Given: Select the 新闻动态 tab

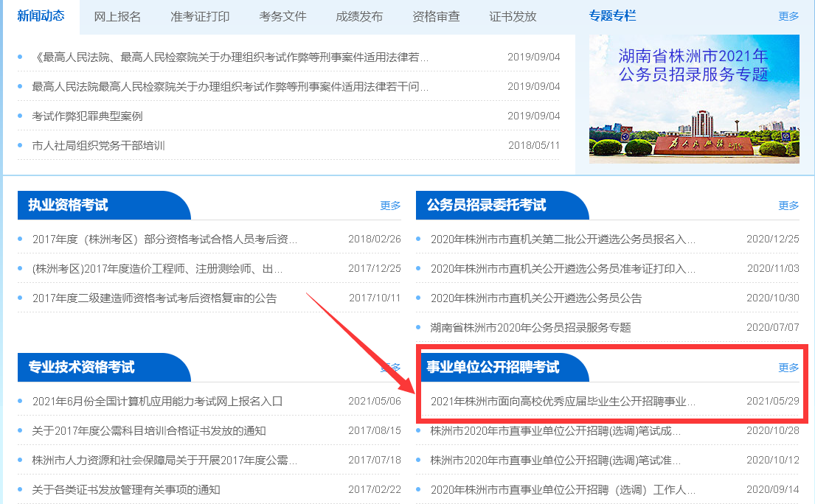Looking at the screenshot, I should pyautogui.click(x=41, y=16).
